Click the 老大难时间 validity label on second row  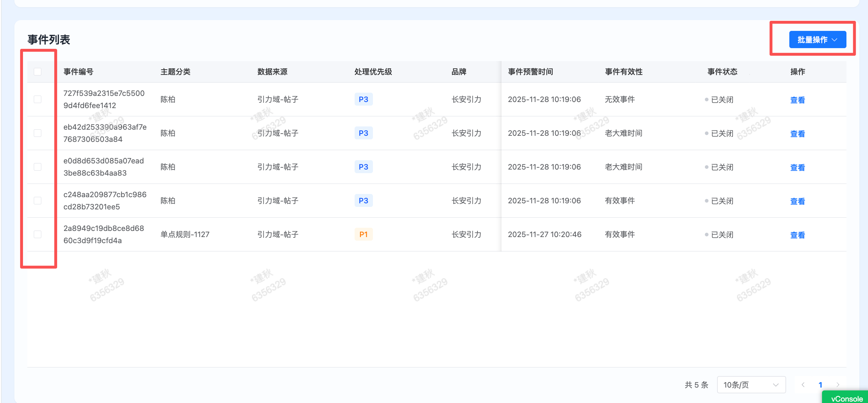click(623, 133)
